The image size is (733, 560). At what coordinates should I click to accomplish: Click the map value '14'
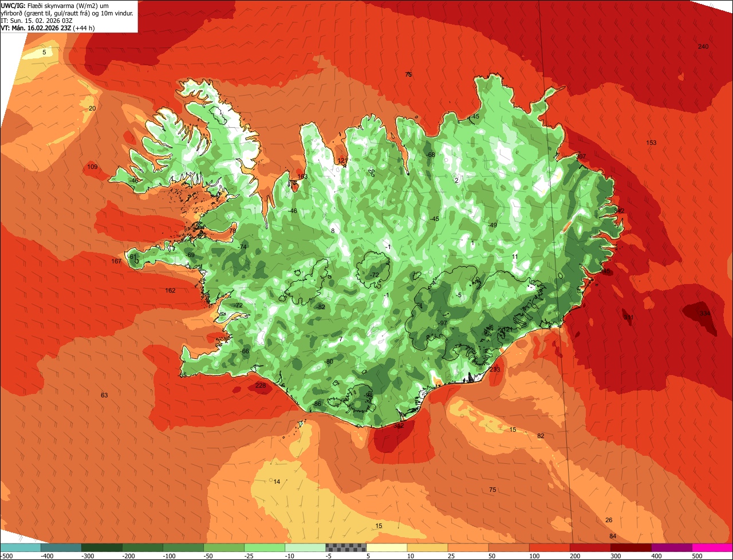pos(277,482)
